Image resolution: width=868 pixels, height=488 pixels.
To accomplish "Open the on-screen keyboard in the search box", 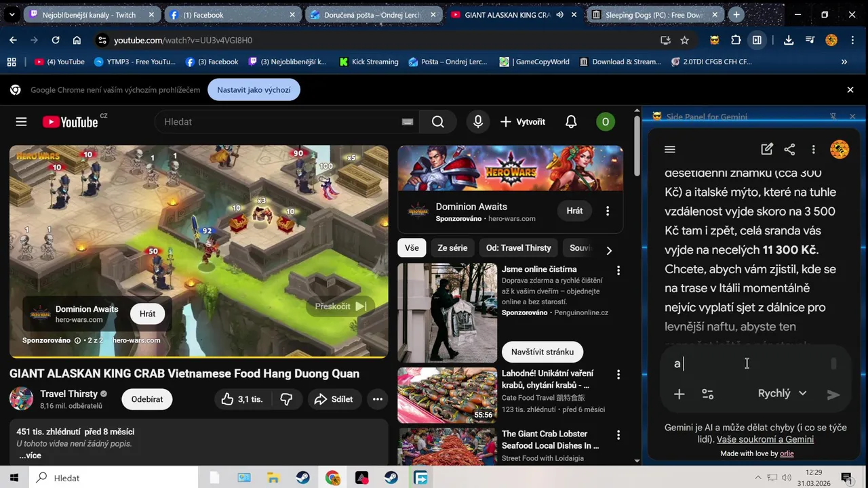I will (407, 122).
